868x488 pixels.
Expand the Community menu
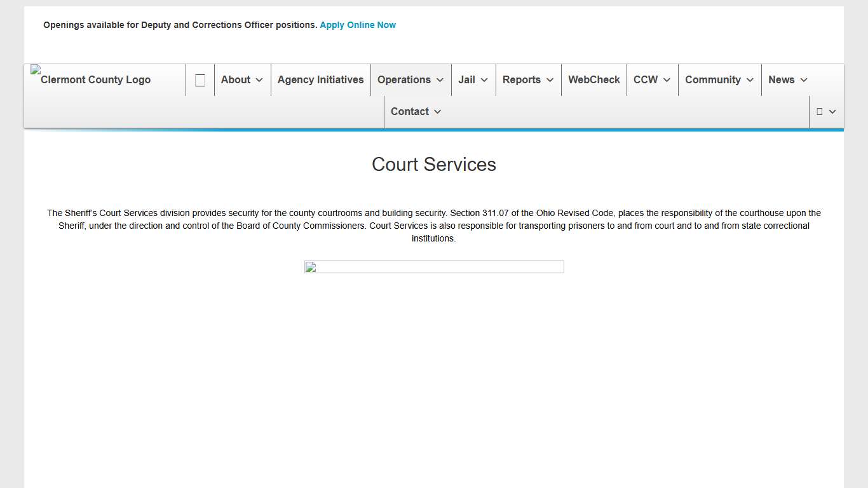click(719, 79)
